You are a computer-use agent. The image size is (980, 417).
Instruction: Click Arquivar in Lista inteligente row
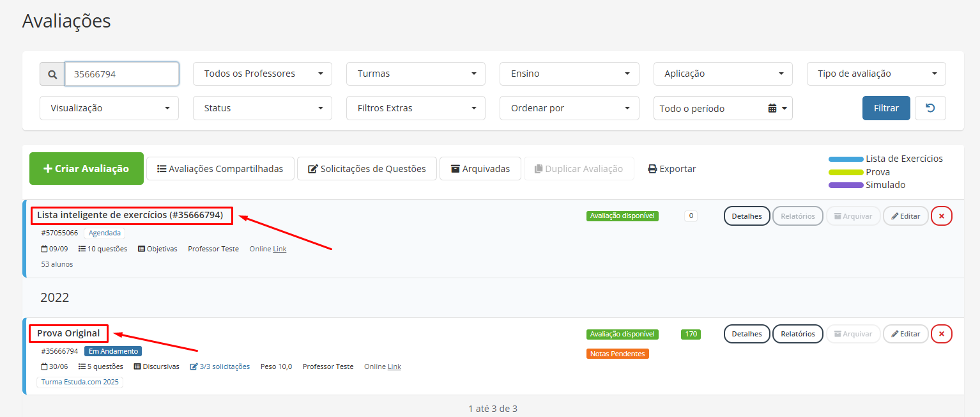[853, 216]
